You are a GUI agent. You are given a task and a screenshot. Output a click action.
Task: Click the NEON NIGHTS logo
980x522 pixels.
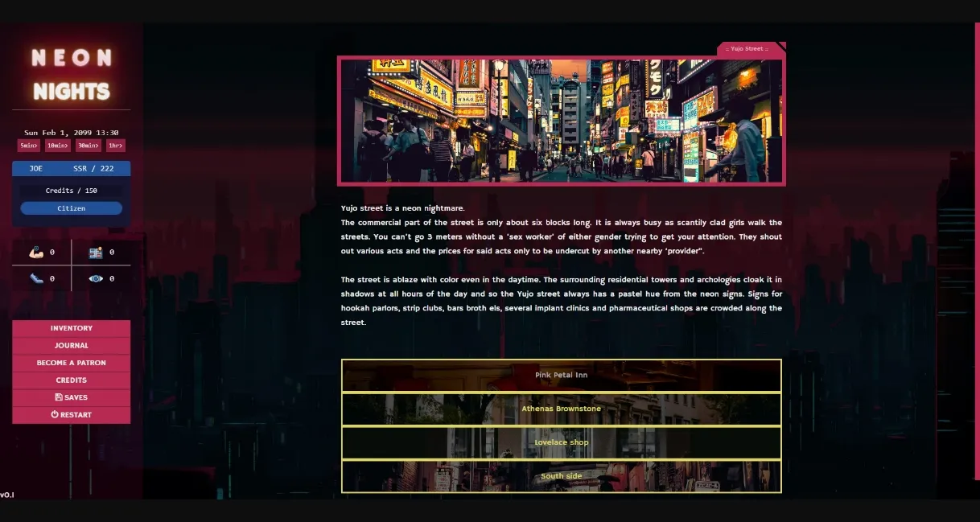click(70, 72)
